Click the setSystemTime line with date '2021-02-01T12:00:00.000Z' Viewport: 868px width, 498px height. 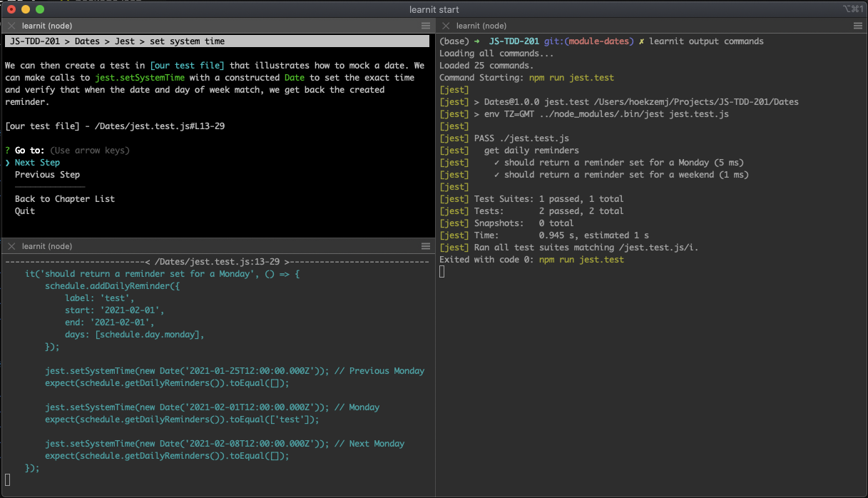[x=213, y=407]
